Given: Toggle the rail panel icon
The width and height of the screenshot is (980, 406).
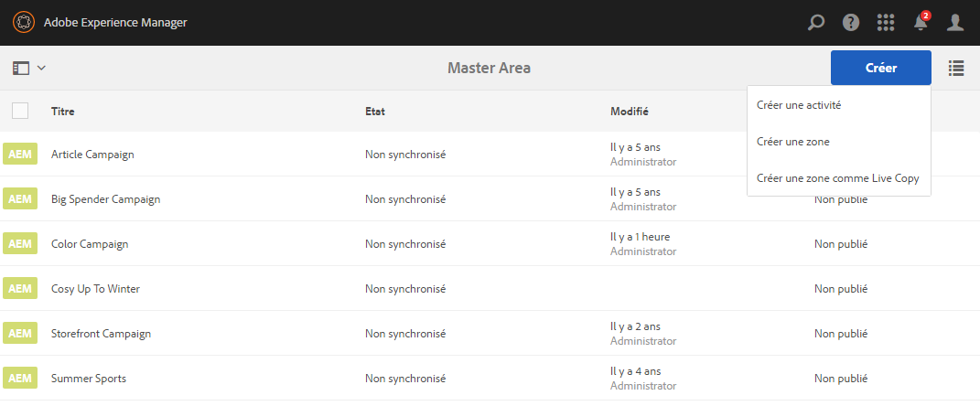Looking at the screenshot, I should click(21, 68).
